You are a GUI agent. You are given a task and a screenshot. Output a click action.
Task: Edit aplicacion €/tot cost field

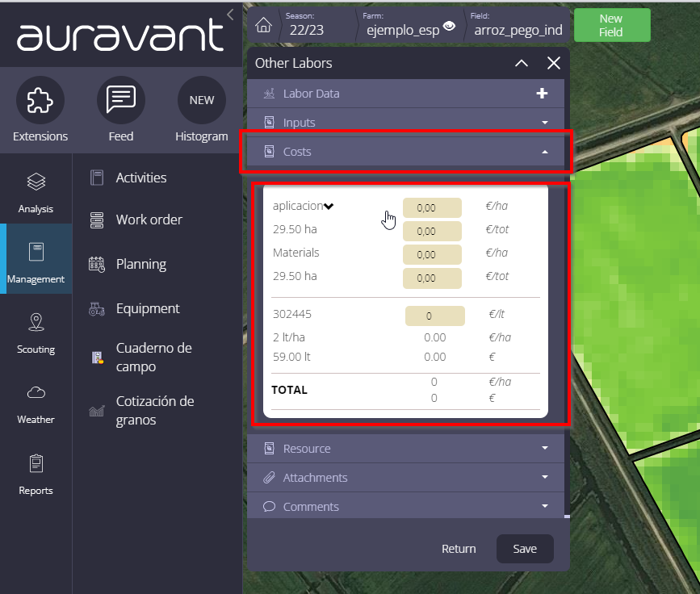[x=432, y=231]
